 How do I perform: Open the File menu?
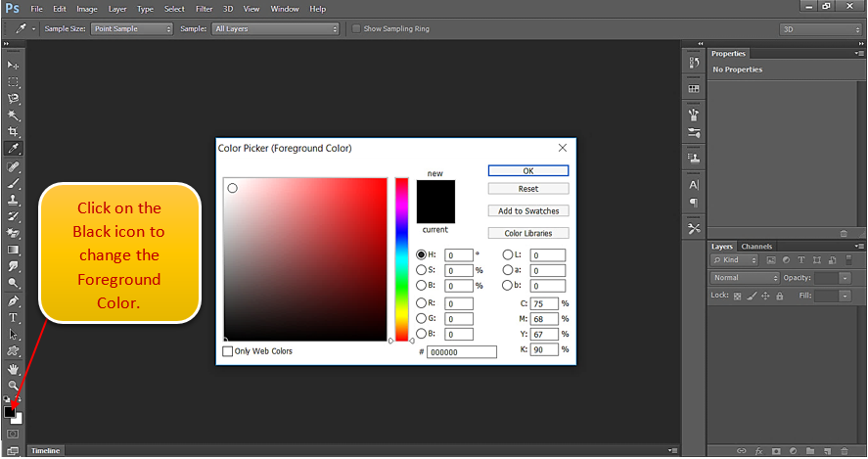point(36,9)
